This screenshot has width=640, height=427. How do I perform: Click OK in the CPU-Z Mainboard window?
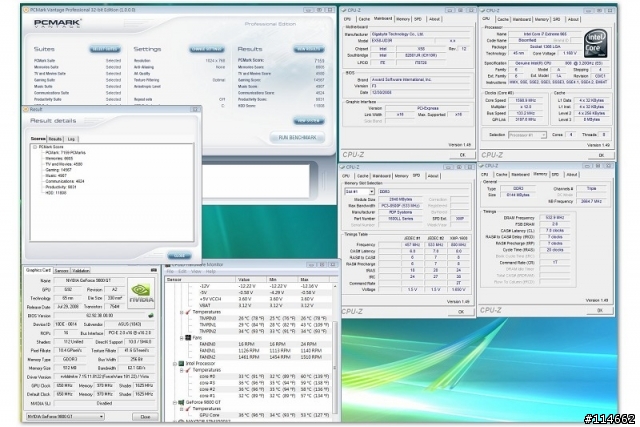coord(462,155)
